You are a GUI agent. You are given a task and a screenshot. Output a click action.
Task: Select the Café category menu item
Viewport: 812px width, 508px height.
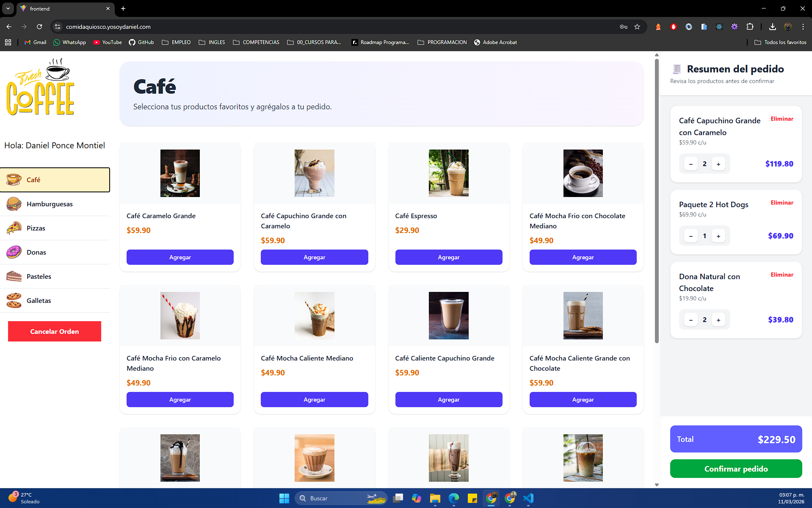click(55, 180)
